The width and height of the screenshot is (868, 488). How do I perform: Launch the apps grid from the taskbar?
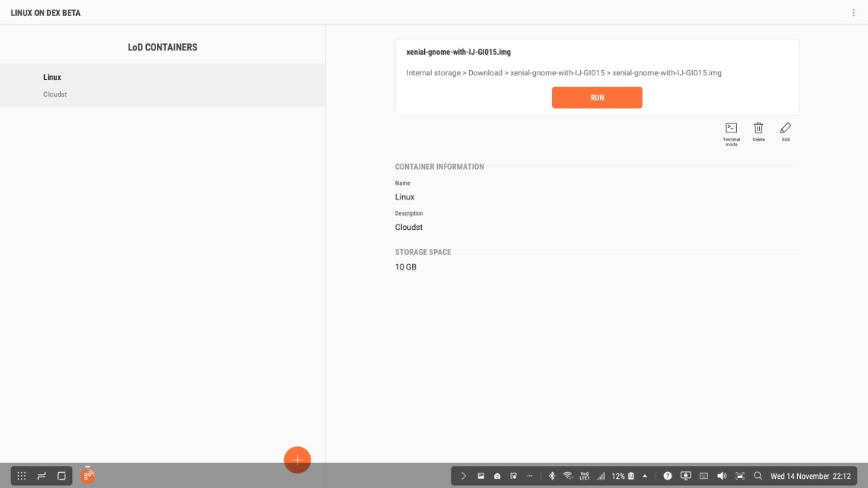21,475
